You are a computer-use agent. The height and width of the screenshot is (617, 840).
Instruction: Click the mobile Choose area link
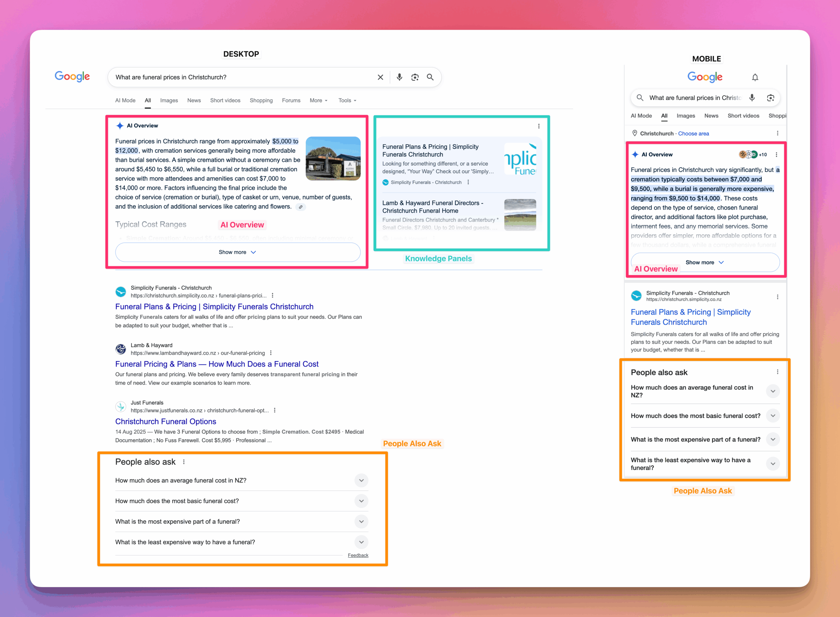point(693,134)
